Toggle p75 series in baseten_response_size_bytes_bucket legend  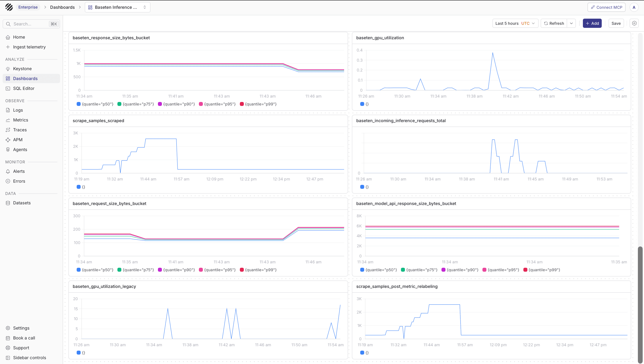(136, 104)
